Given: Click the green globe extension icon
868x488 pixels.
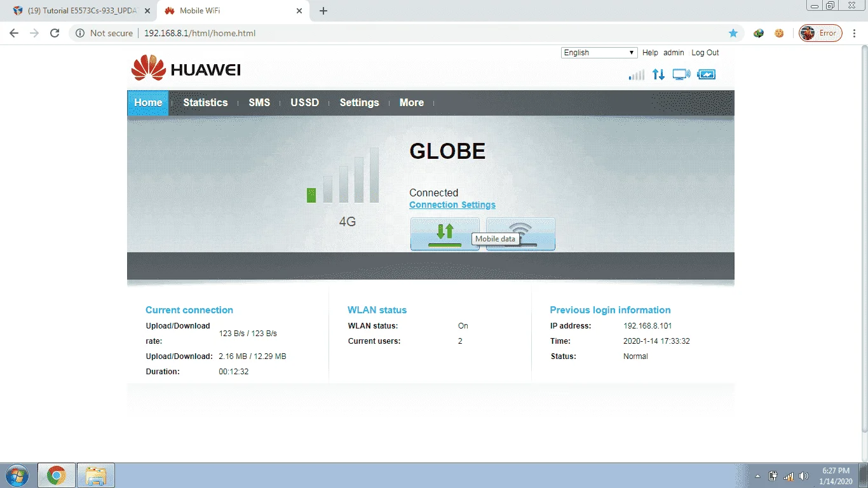Looking at the screenshot, I should pyautogui.click(x=759, y=33).
